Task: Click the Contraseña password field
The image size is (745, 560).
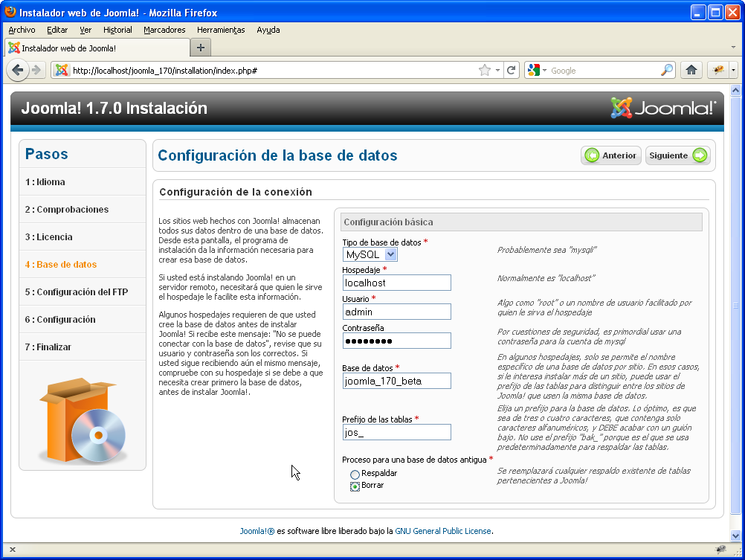Action: click(x=397, y=341)
